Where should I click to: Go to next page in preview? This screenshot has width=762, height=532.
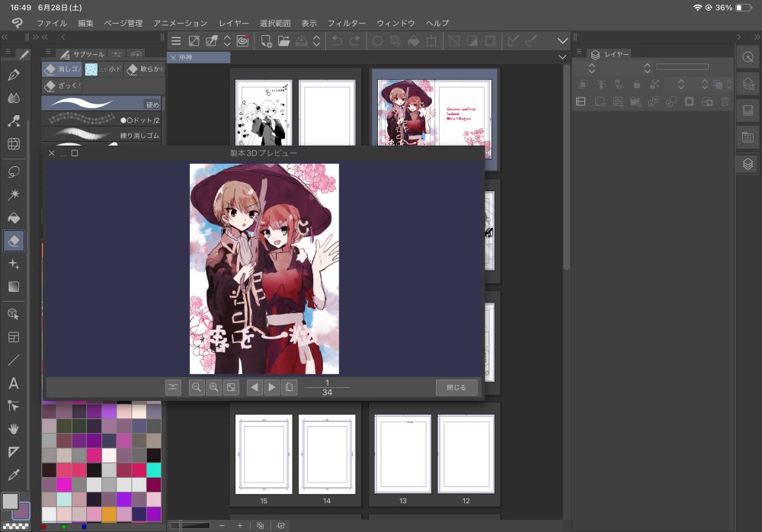[272, 387]
